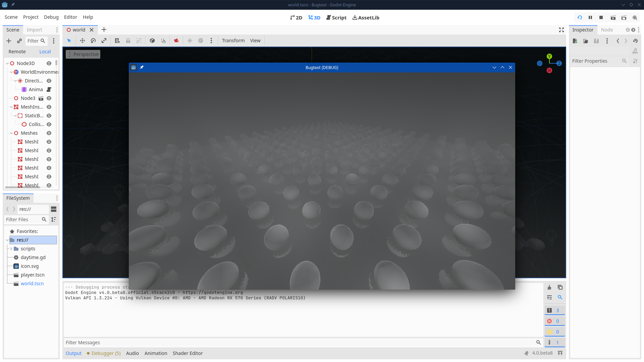644x362 pixels.
Task: Toggle editor messages filter showing 1
Action: (x=554, y=343)
